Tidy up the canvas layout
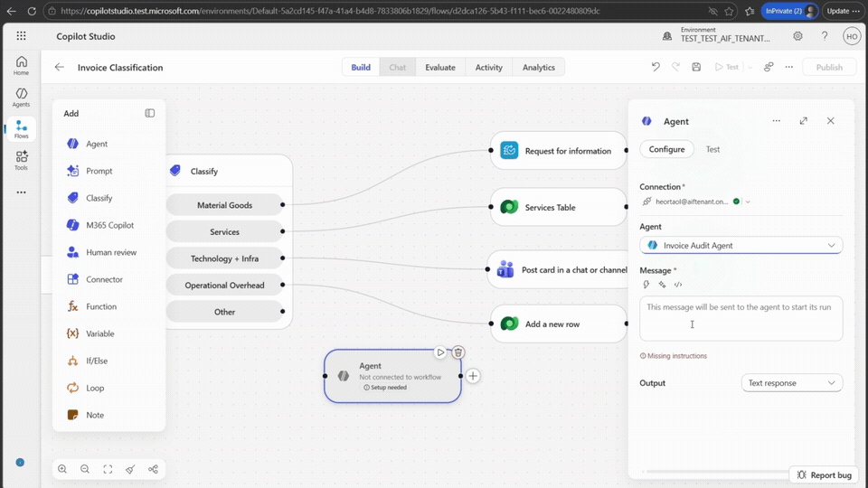The height and width of the screenshot is (488, 868). click(x=130, y=469)
